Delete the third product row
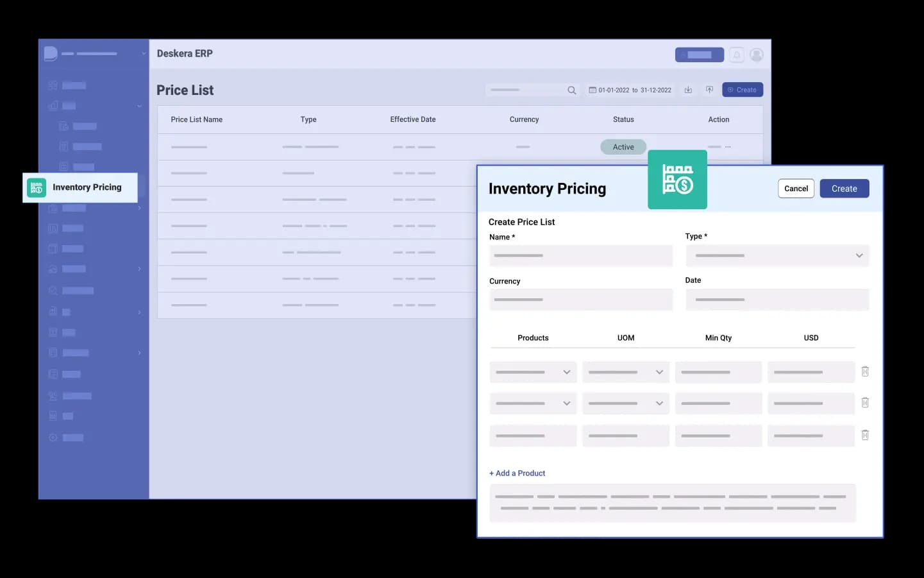 pos(865,435)
